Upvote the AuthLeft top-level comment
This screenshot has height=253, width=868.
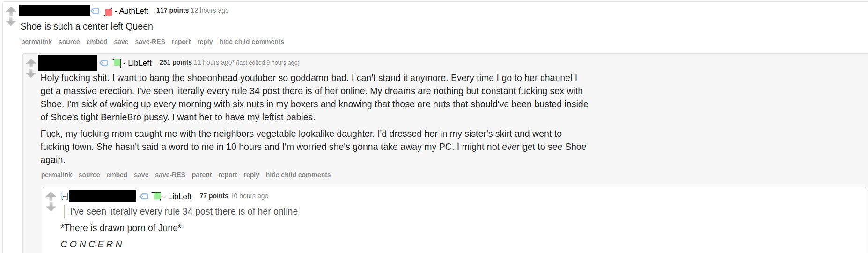click(11, 11)
